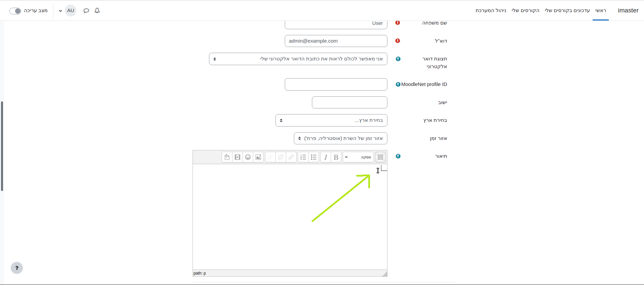Click the 'בחירת ארץ' label
This screenshot has height=285, width=644.
tap(435, 120)
